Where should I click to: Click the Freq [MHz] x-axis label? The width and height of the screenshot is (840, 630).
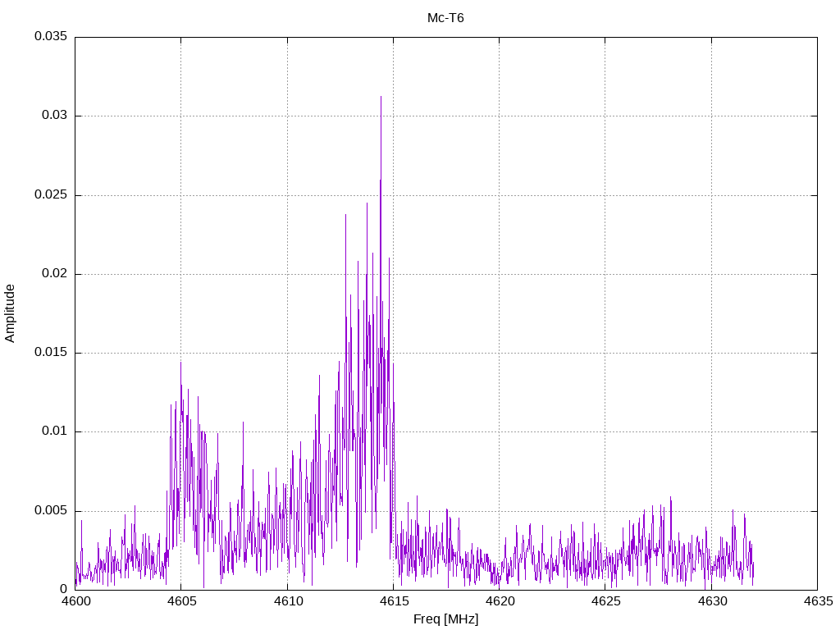pos(445,619)
